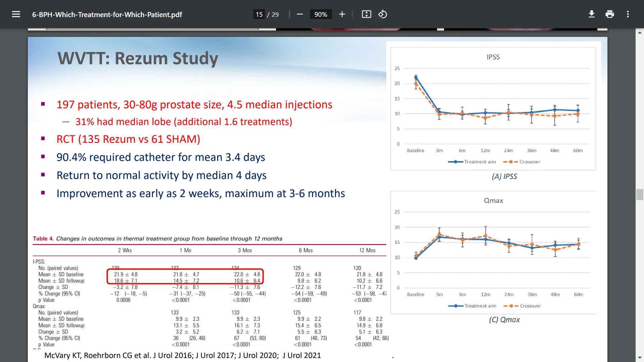Image resolution: width=644 pixels, height=362 pixels.
Task: Click the '21.9 ± 4.8' baseline cell
Action: coord(126,275)
